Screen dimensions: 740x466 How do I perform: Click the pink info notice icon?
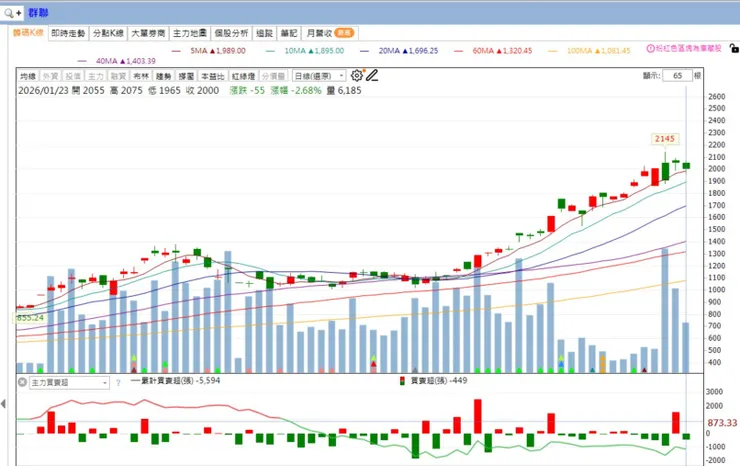click(650, 48)
